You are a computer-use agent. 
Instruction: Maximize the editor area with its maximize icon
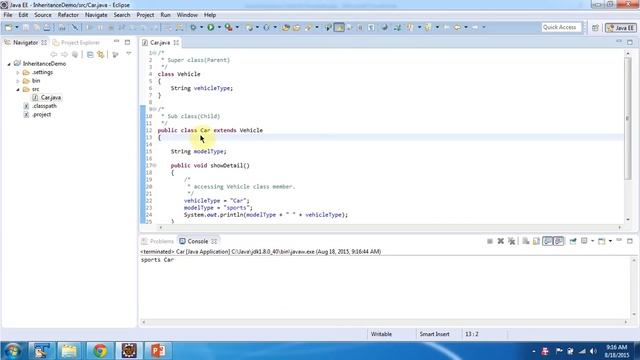tap(630, 42)
